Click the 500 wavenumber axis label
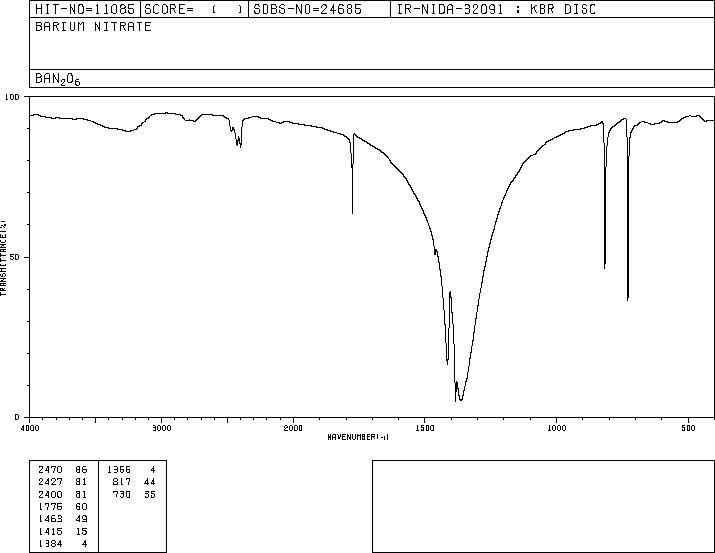 pyautogui.click(x=688, y=428)
